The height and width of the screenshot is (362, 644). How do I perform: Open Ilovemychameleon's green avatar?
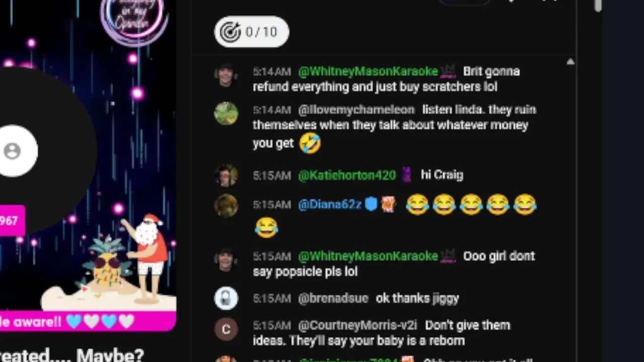[x=226, y=113]
